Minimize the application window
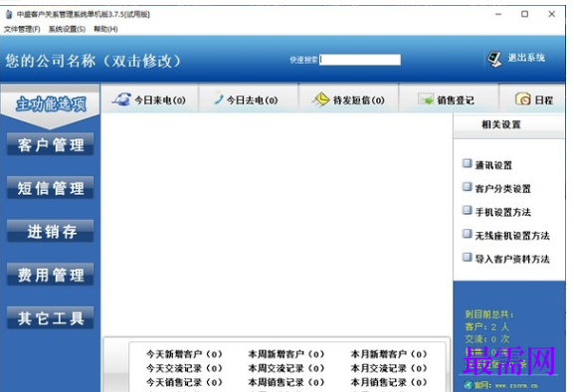This screenshot has width=574, height=392. [498, 14]
